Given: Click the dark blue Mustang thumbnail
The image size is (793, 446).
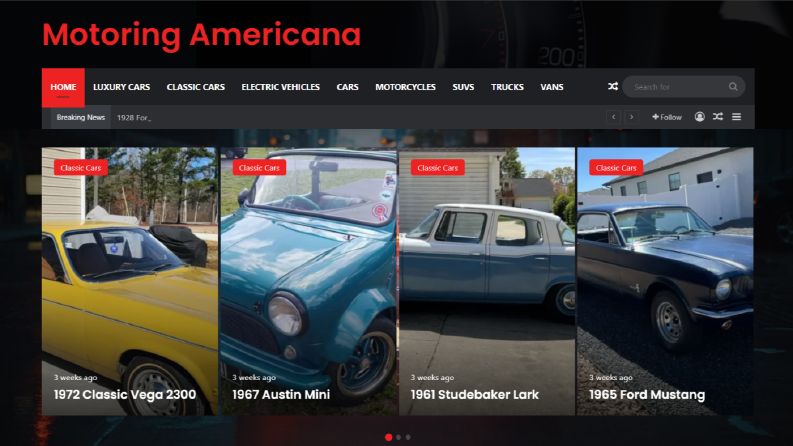Looking at the screenshot, I should (x=665, y=281).
